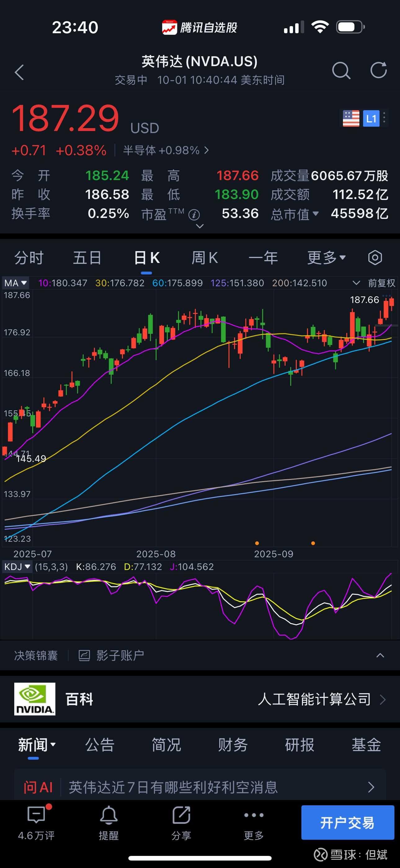Toggle the 前复权 price adjustment option
Image resolution: width=400 pixels, height=868 pixels.
[x=381, y=283]
